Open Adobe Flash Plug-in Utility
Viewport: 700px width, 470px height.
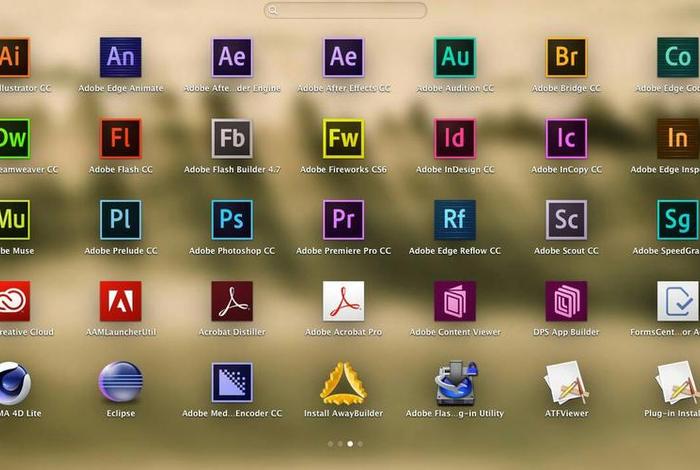click(455, 383)
